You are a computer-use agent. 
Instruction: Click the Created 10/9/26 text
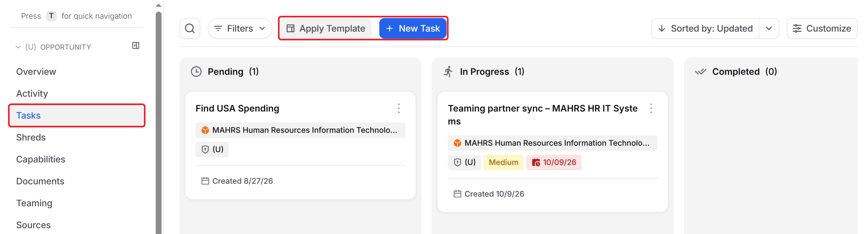(x=494, y=194)
